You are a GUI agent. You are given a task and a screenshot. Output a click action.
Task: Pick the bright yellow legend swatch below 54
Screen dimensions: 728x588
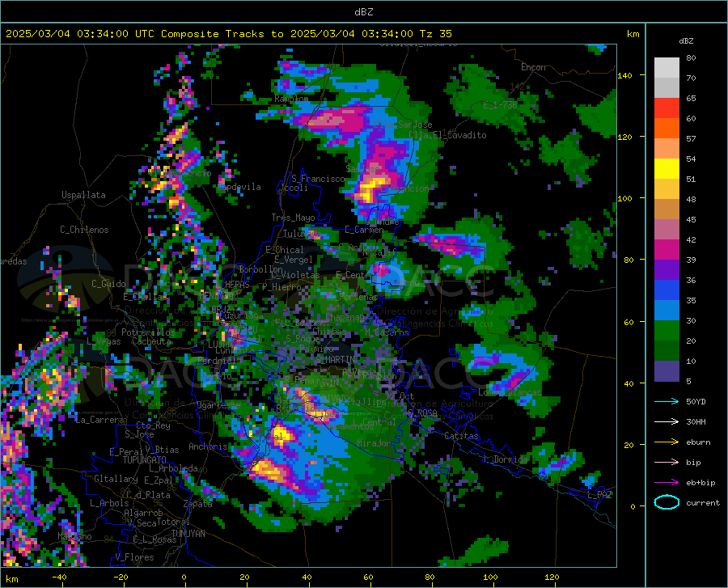pyautogui.click(x=667, y=169)
